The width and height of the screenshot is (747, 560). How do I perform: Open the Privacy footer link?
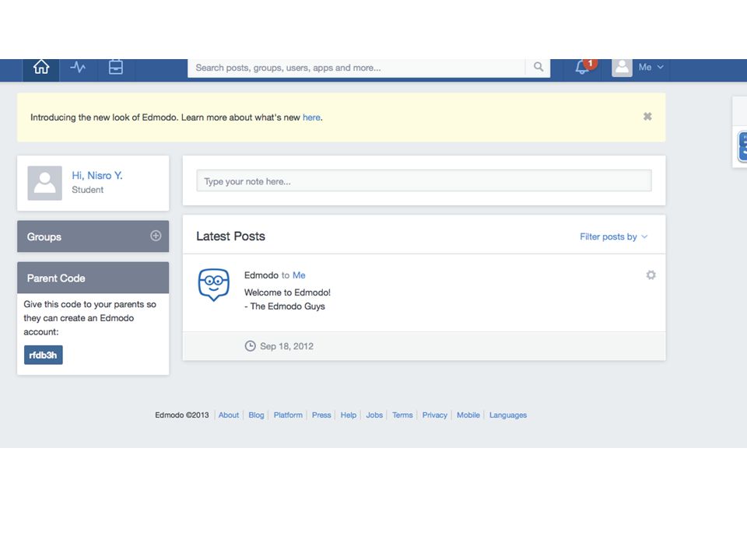tap(434, 415)
